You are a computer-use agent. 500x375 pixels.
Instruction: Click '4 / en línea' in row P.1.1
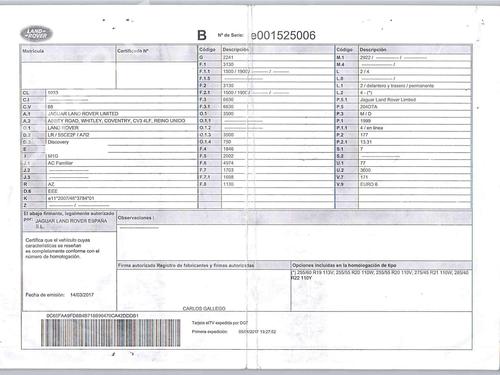371,128
